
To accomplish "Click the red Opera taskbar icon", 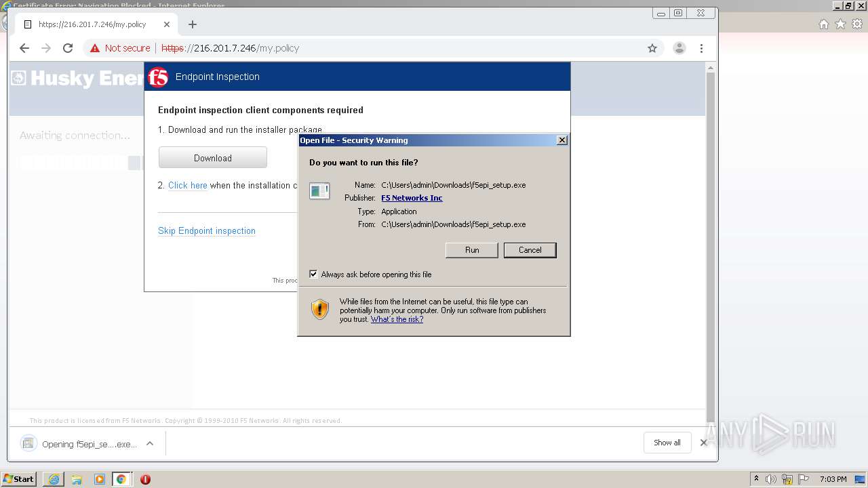I will tap(145, 479).
